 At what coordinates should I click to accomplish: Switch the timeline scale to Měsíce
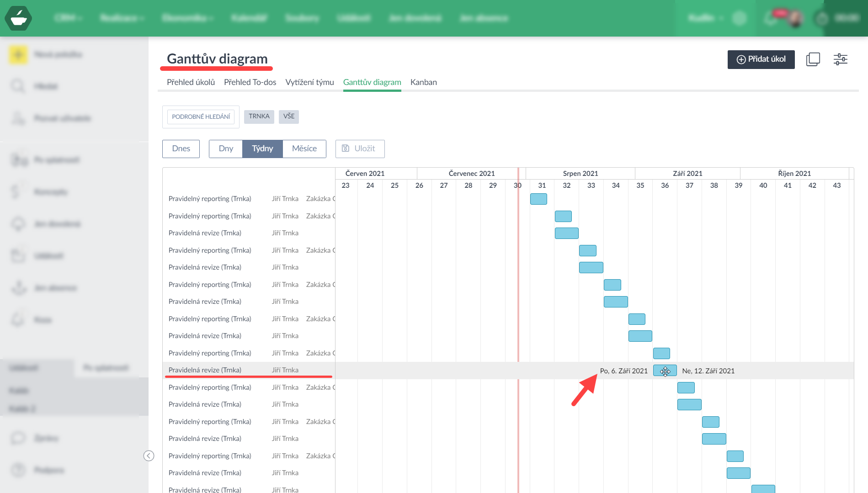(304, 149)
